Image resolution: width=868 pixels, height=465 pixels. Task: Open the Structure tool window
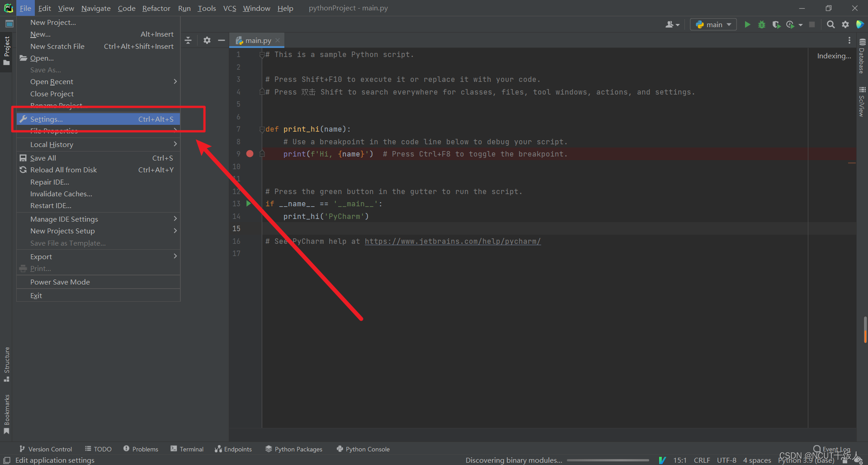tap(6, 364)
